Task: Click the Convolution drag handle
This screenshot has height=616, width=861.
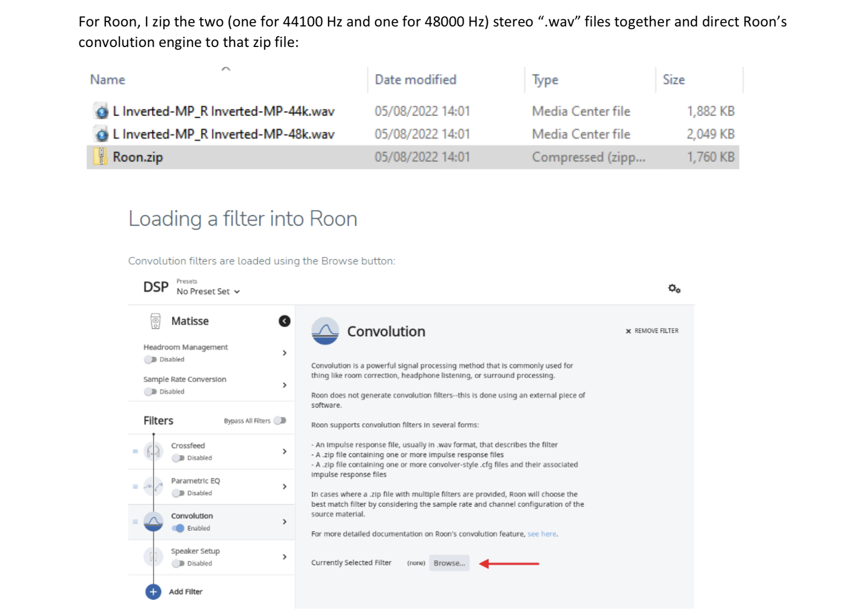Action: (x=135, y=522)
